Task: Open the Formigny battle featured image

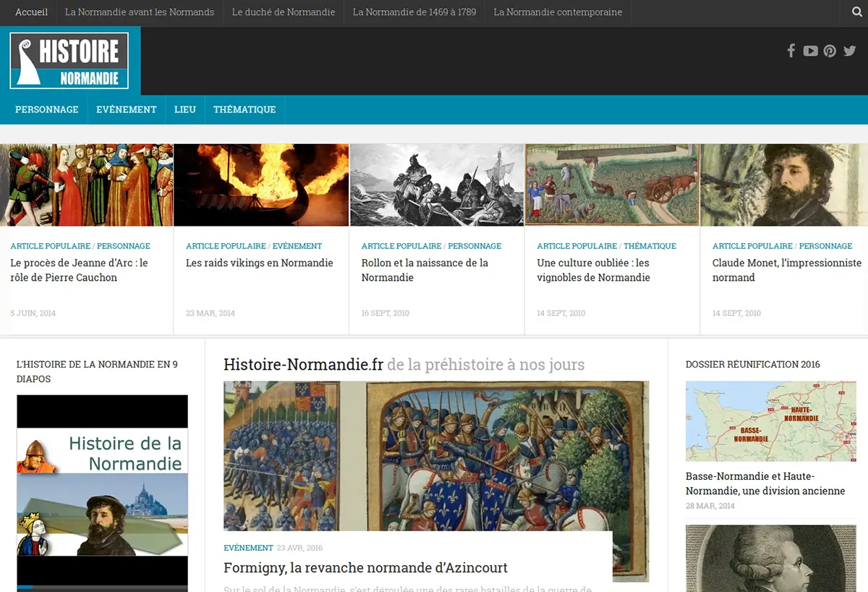Action: click(436, 456)
